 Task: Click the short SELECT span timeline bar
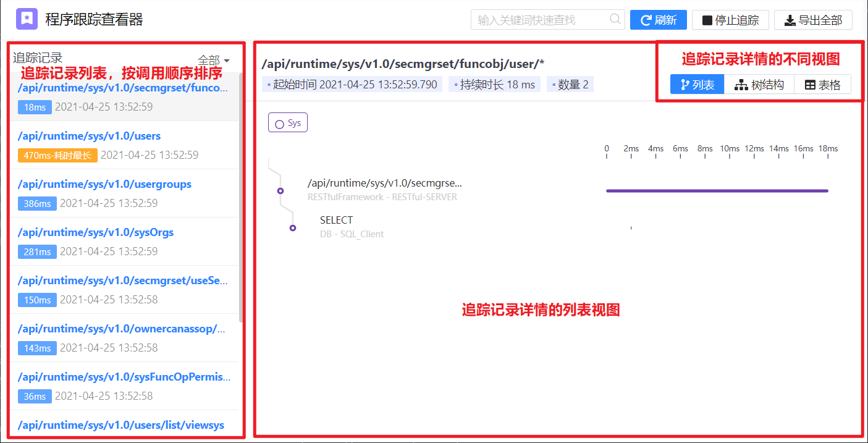[631, 228]
